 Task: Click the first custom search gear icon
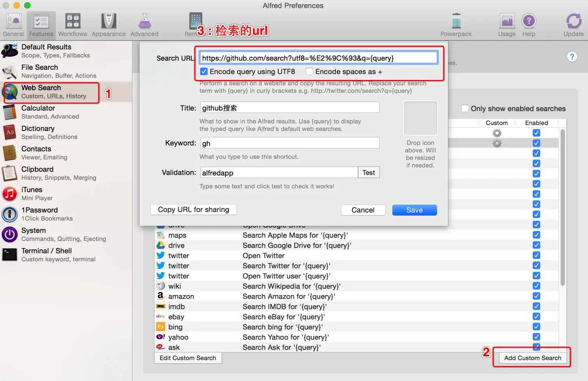point(497,133)
